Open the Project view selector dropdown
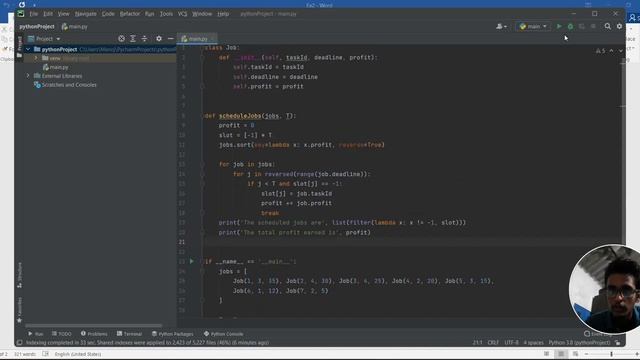Image resolution: width=640 pixels, height=360 pixels. [44, 39]
